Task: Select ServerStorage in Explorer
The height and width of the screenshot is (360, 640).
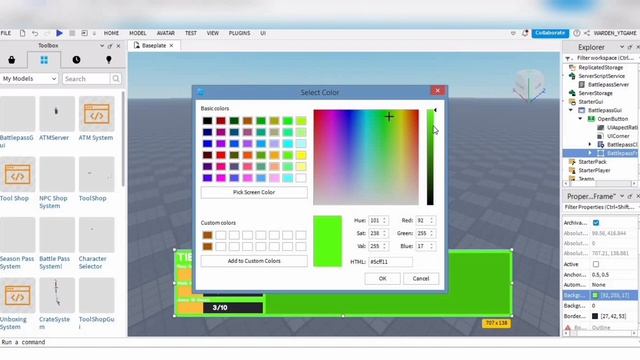Action: coord(595,93)
